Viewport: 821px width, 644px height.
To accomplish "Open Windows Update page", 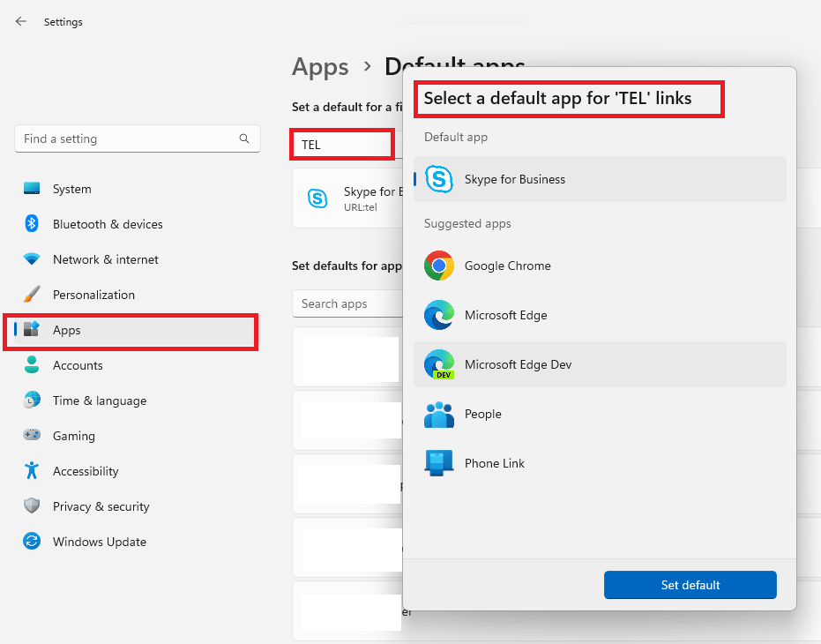I will click(x=138, y=542).
